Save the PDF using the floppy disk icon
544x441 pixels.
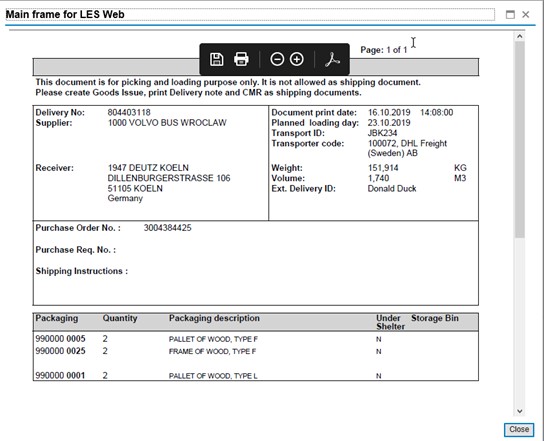pos(216,59)
